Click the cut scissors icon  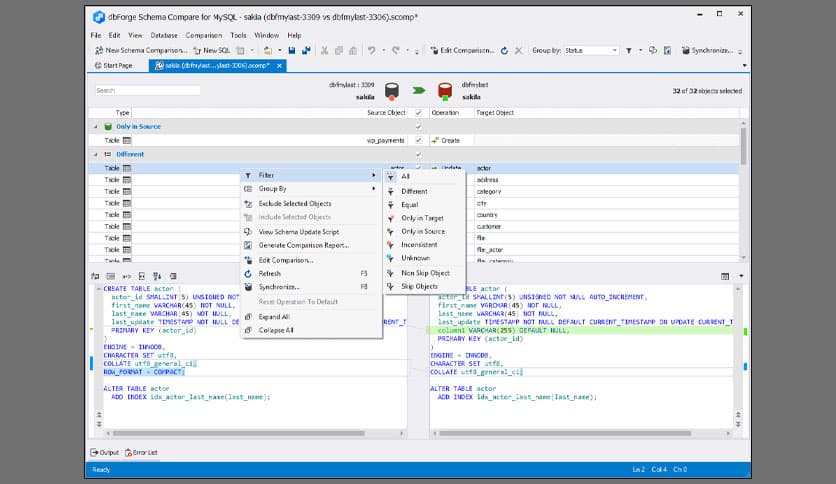click(x=324, y=50)
